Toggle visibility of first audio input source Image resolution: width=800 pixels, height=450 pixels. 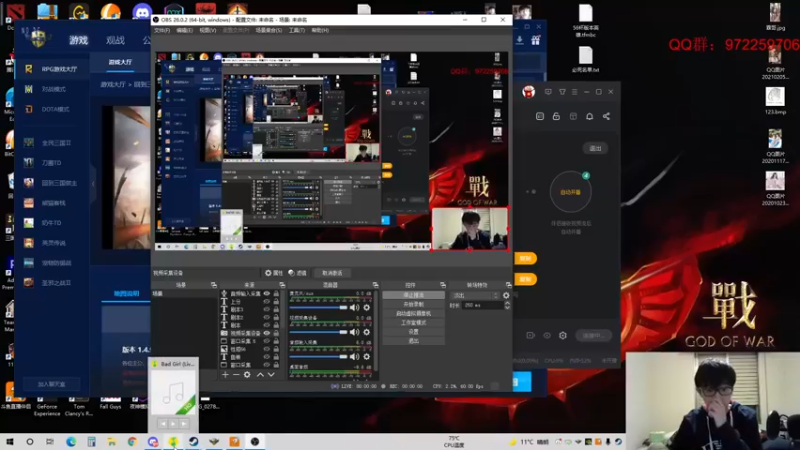(x=266, y=294)
